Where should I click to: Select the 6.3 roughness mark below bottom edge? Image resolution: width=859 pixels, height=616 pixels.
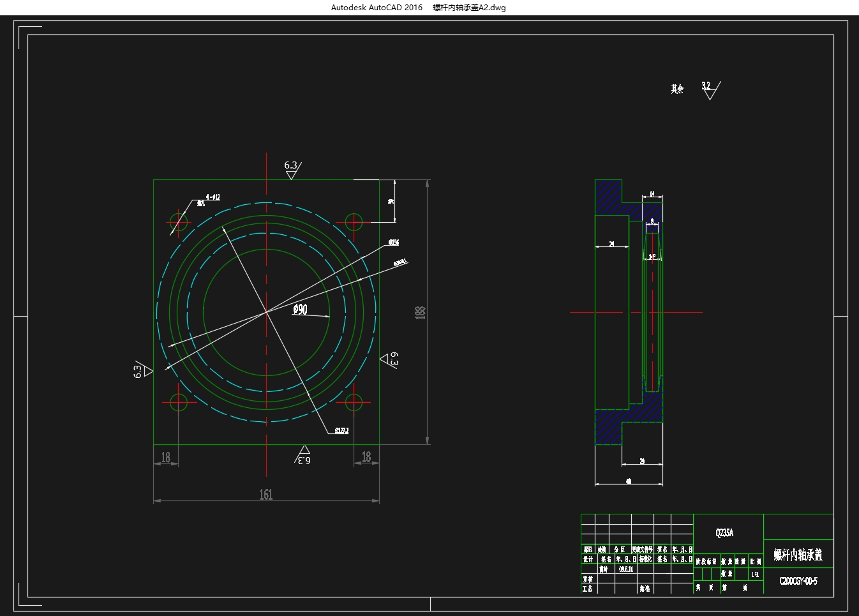click(x=304, y=456)
